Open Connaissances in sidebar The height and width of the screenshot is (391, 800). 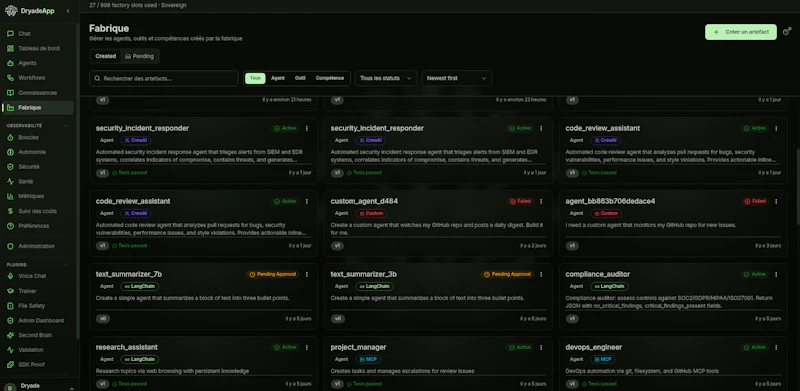[x=38, y=93]
